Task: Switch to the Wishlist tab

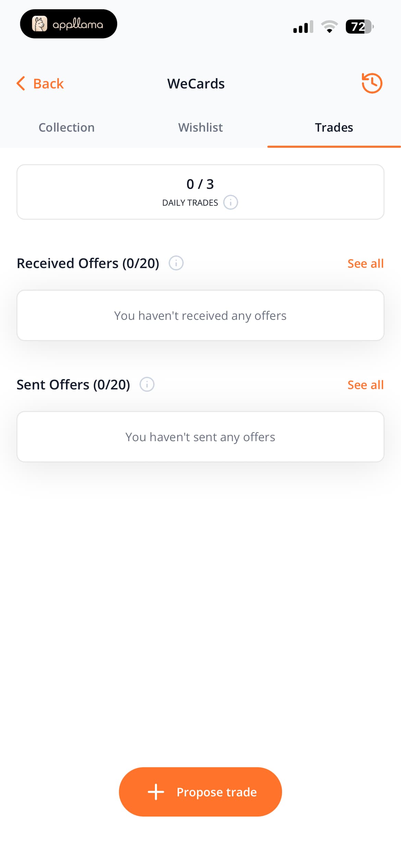Action: tap(200, 128)
